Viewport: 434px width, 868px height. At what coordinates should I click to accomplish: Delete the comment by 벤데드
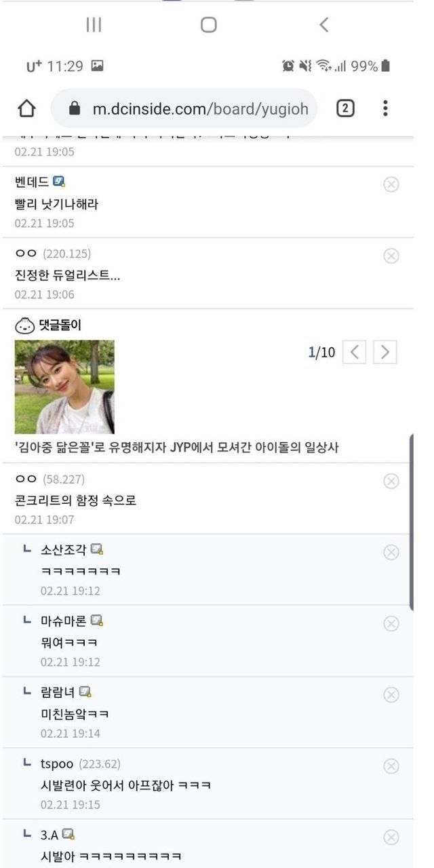point(391,184)
